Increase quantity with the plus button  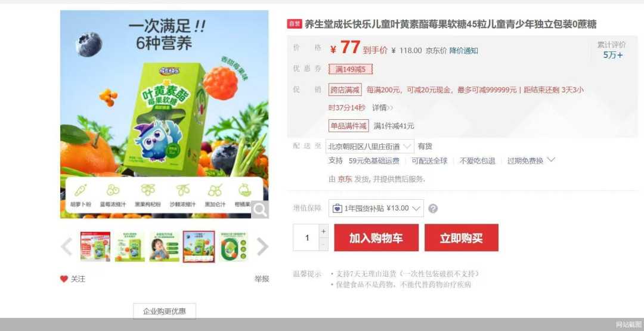[324, 231]
